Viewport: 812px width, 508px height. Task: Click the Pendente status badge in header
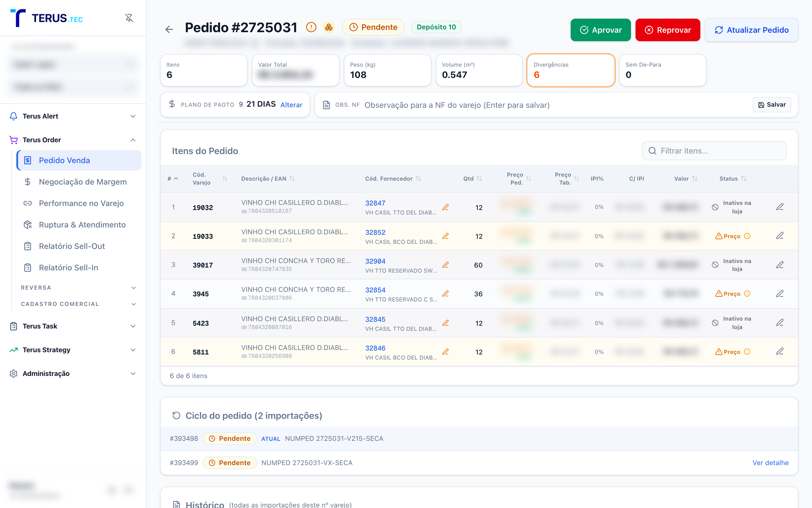373,27
